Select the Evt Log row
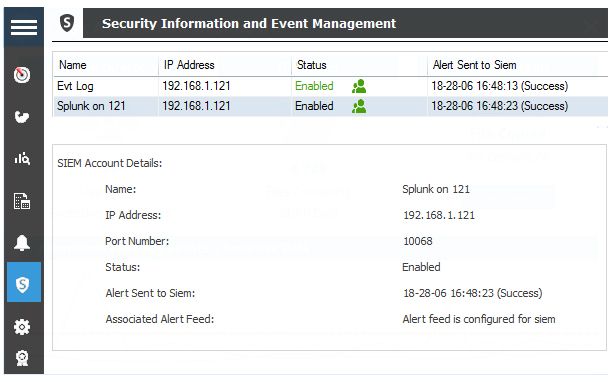The image size is (612, 382). click(x=330, y=86)
